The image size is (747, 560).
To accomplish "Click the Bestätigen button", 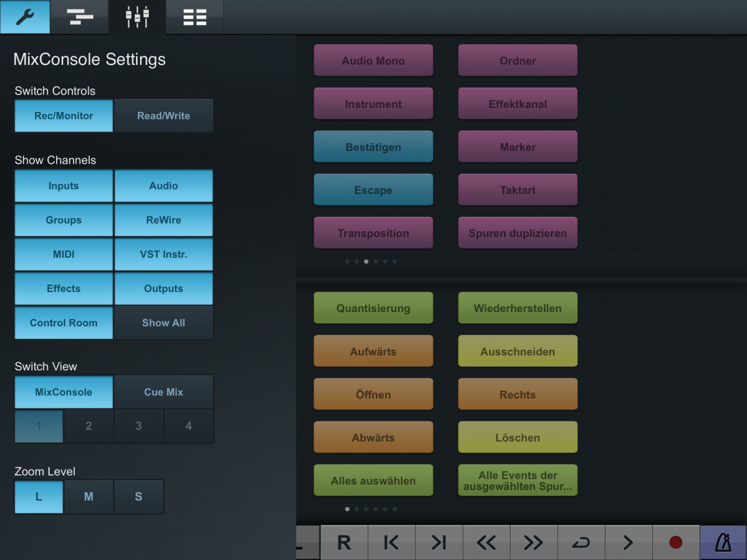I will pos(373,147).
